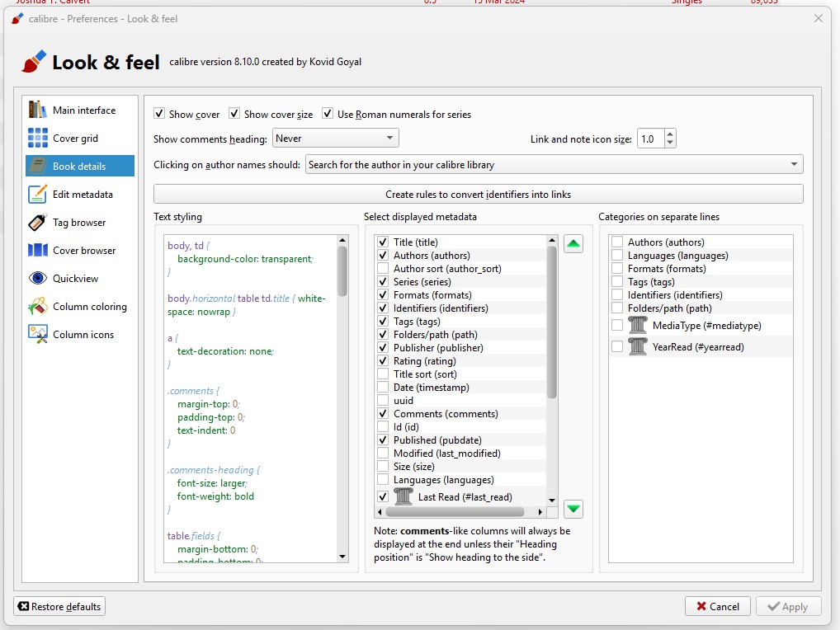Check Tags (tags) in Categories on separate lines
840x630 pixels.
click(617, 281)
